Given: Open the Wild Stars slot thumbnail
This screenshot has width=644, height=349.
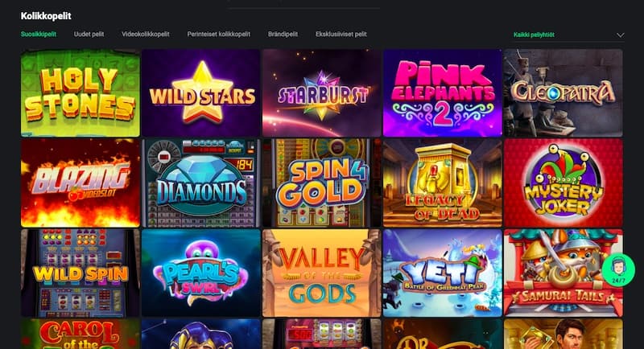Looking at the screenshot, I should 200,93.
